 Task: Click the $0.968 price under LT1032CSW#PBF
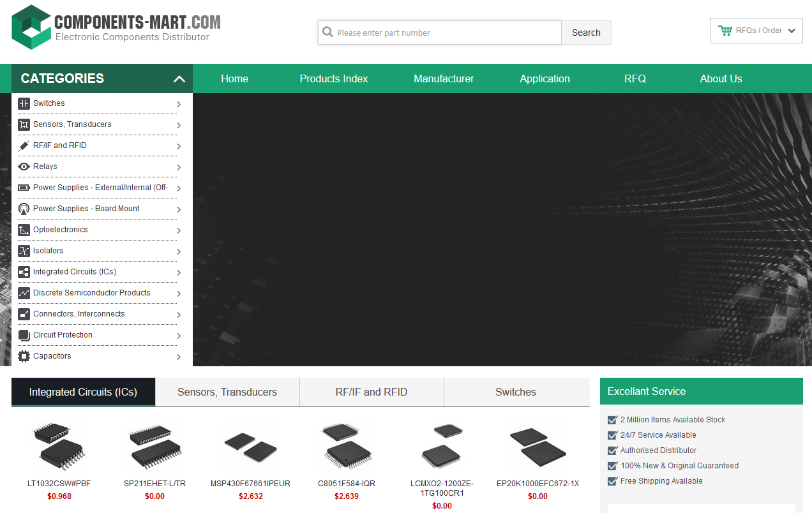coord(59,496)
